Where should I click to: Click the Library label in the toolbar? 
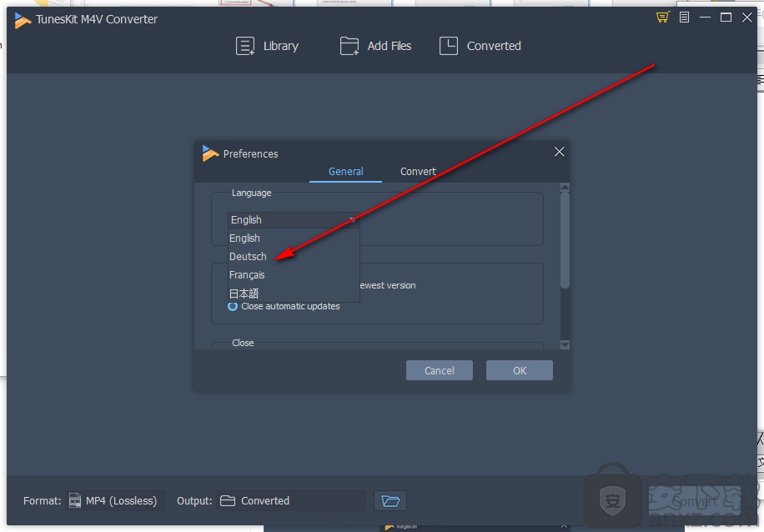click(281, 46)
